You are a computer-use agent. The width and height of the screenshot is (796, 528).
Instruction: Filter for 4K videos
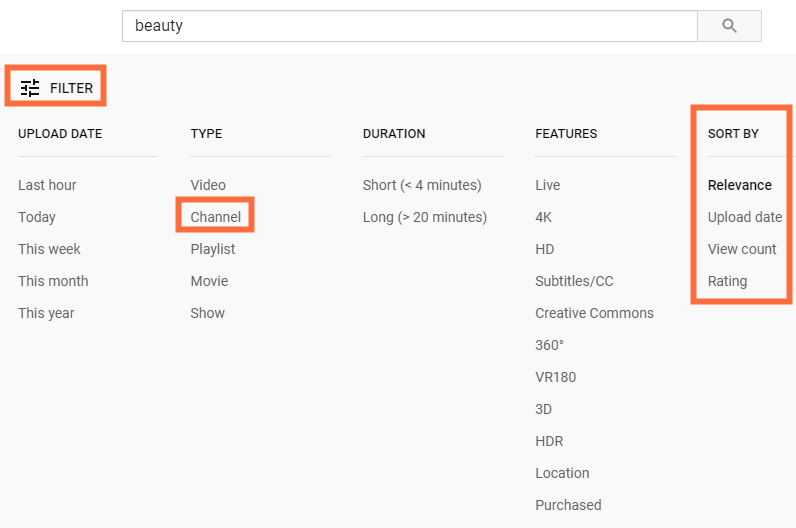pos(544,217)
